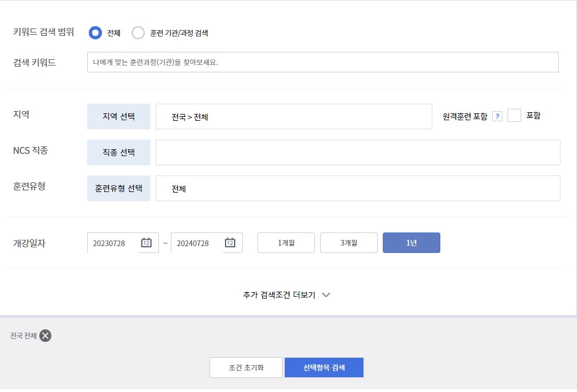Set search period to 1개월
This screenshot has height=392, width=577.
285,242
